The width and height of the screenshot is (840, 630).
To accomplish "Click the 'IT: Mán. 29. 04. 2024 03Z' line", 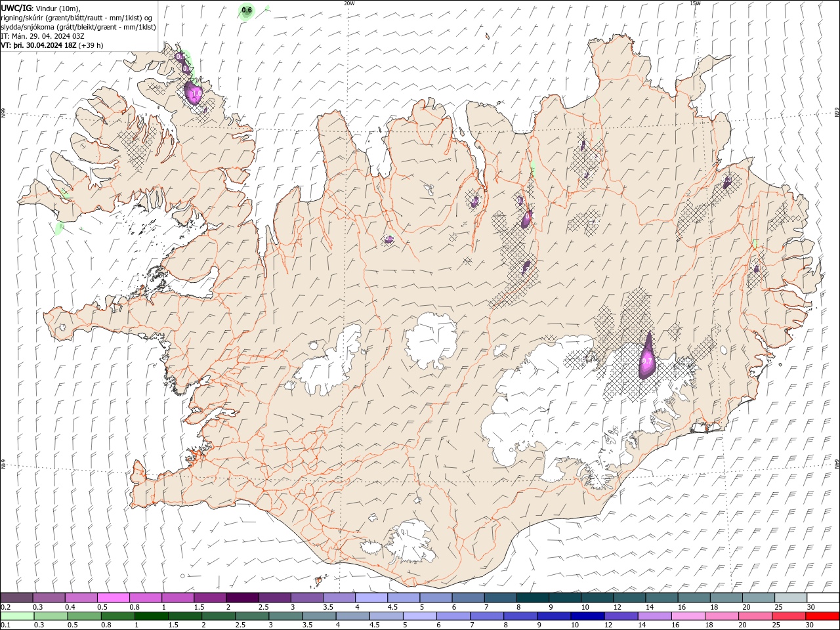I will tap(43, 36).
